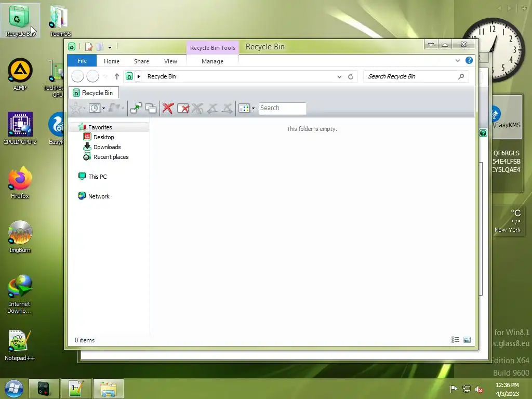This screenshot has width=532, height=399.
Task: Open Recent places in navigation pane
Action: tap(111, 157)
